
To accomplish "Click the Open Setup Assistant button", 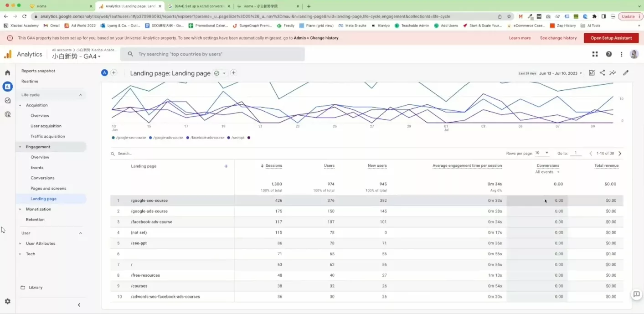I will 611,38.
